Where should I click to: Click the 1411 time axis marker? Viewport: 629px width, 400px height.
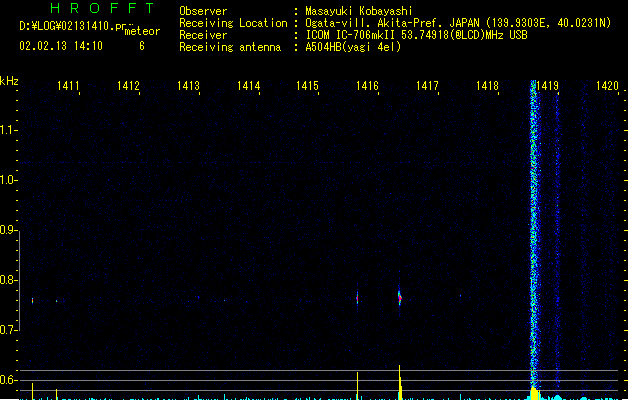click(68, 86)
